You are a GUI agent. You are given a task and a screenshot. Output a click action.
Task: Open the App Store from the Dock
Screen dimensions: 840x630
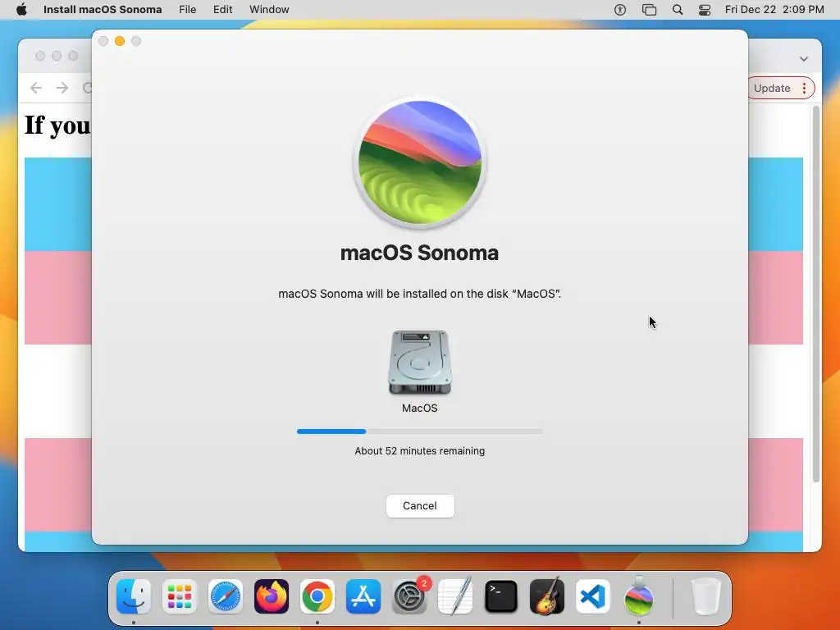(x=363, y=596)
